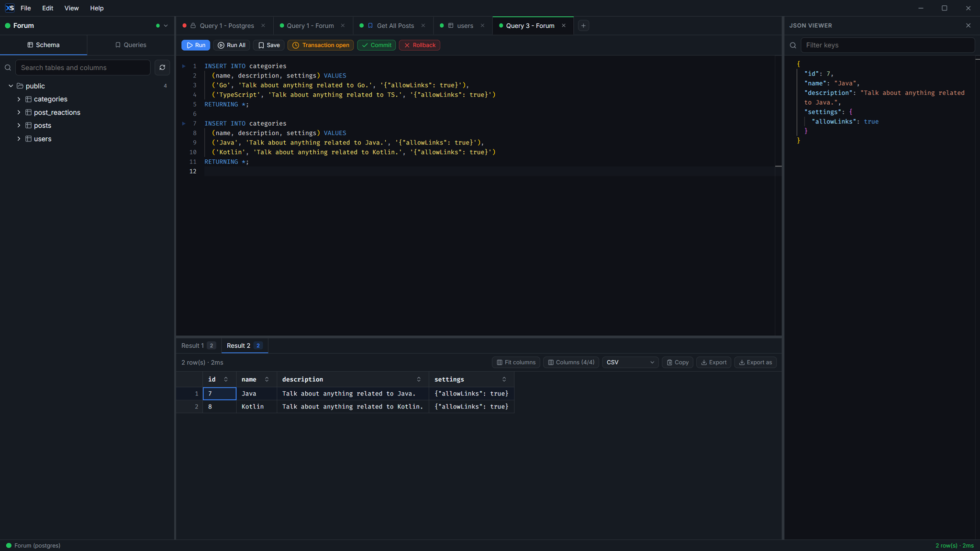Sort by the settings column
The height and width of the screenshot is (551, 980).
(x=504, y=379)
